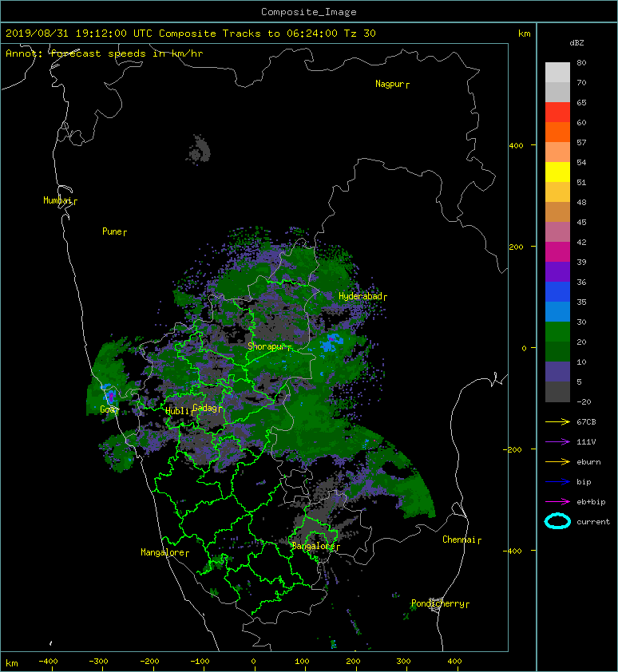
Task: Click the red 65 dBZ swatch
Action: 557,113
